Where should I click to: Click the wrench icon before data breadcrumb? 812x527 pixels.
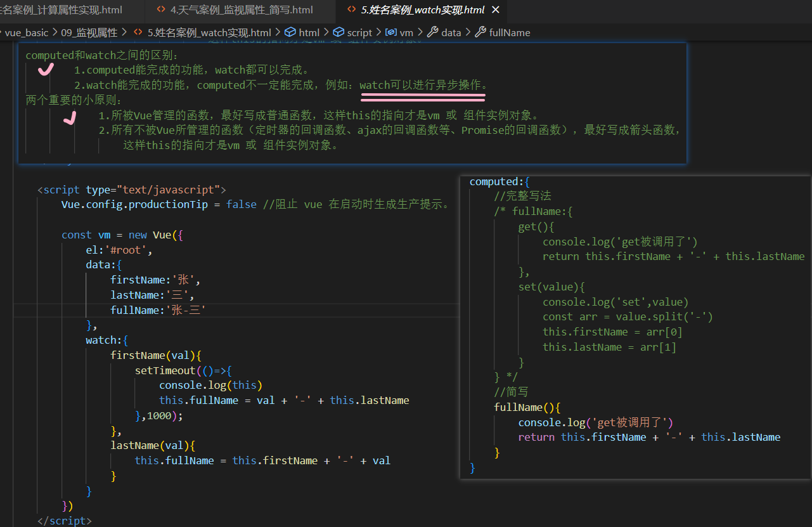433,32
